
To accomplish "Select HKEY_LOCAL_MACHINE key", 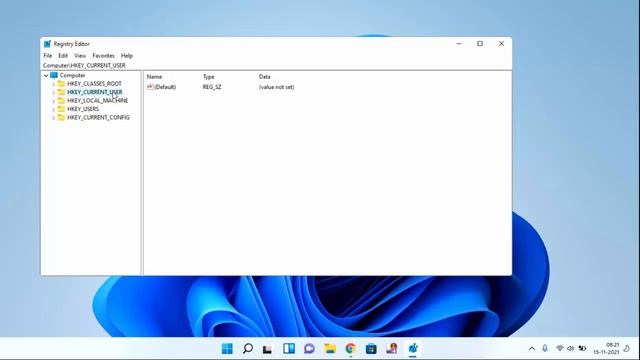I will (x=98, y=100).
